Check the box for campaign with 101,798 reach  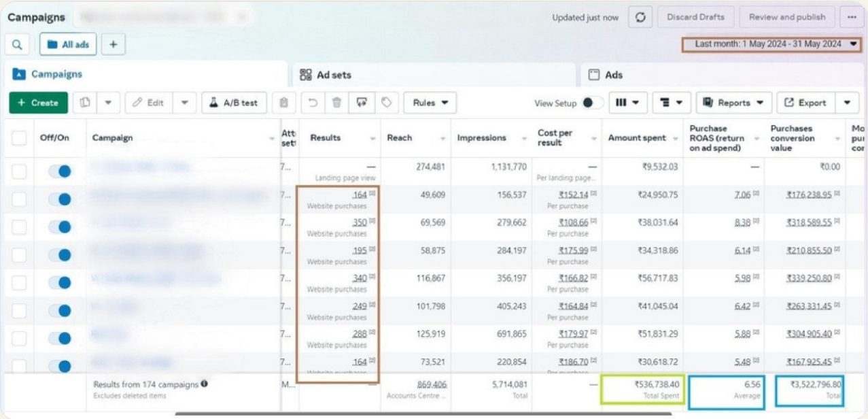19,310
